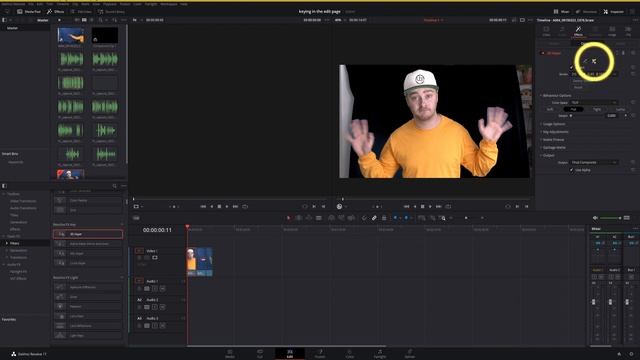Select the Tight despill mode button
The height and width of the screenshot is (360, 640).
[597, 109]
